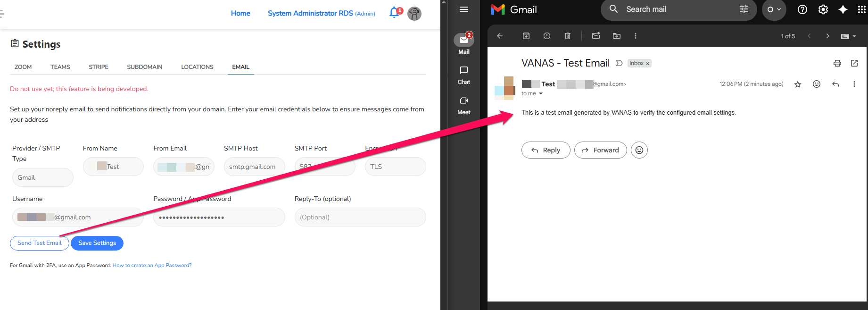
Task: Toggle importance marker next to subject
Action: (x=619, y=63)
